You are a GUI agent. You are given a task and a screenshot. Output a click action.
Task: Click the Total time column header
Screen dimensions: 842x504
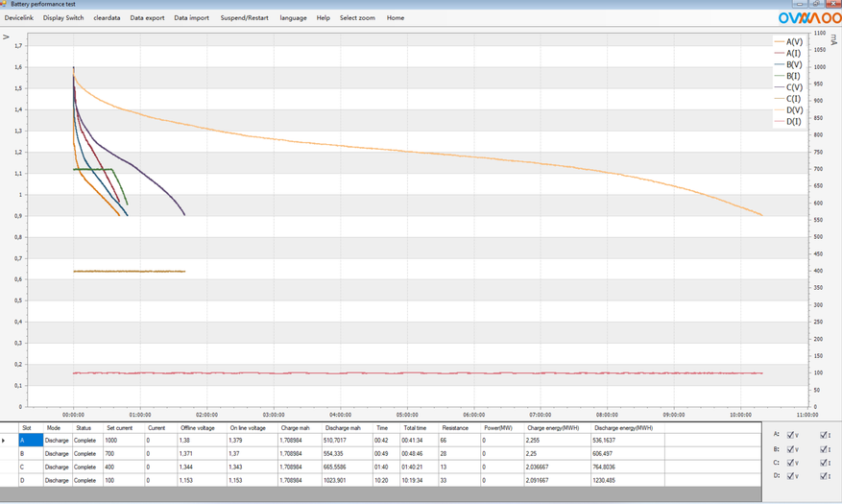(419, 428)
